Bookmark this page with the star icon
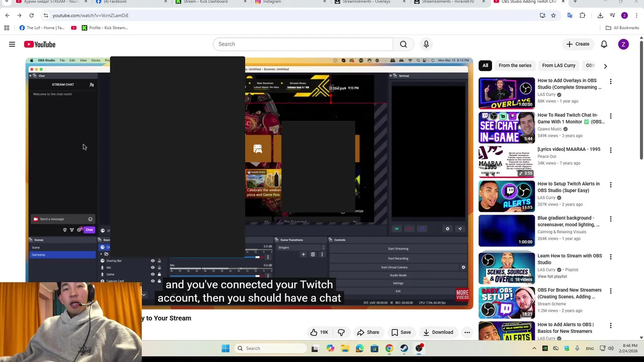The height and width of the screenshot is (362, 644). pyautogui.click(x=553, y=16)
